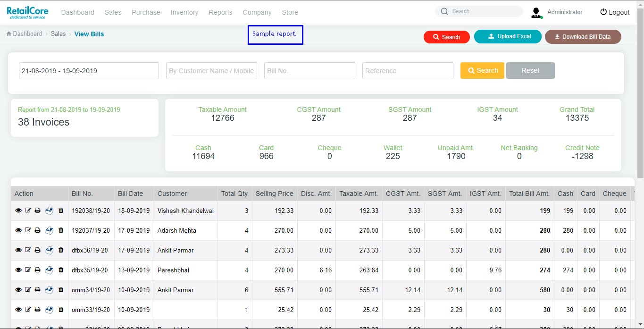Delete bill 192037/19-20 with the trash icon

61,230
